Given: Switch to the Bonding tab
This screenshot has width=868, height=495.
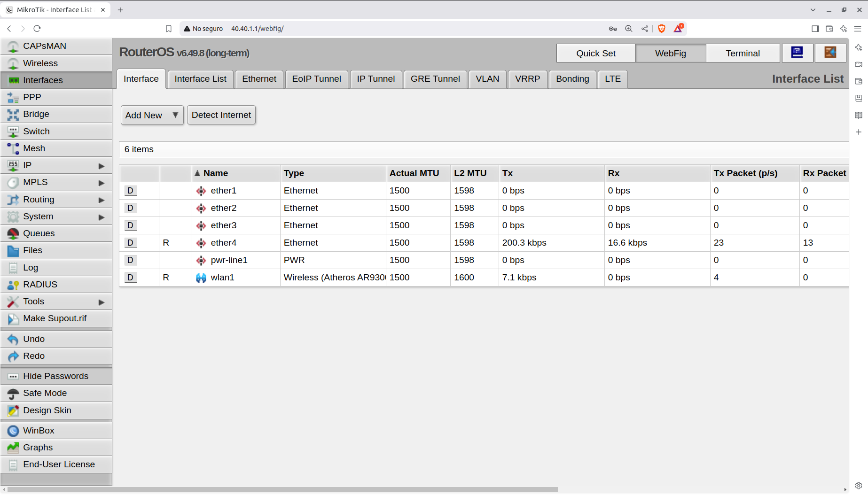Looking at the screenshot, I should pyautogui.click(x=572, y=79).
